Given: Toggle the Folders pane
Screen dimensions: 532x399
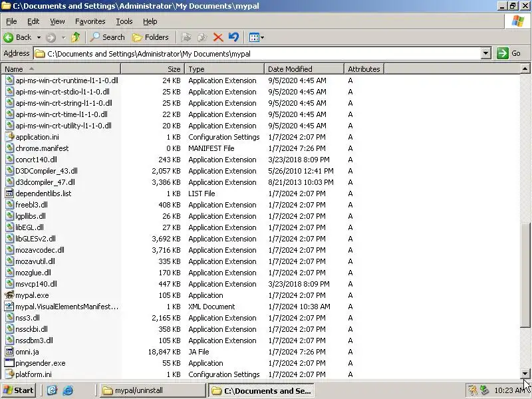Looking at the screenshot, I should pos(151,37).
